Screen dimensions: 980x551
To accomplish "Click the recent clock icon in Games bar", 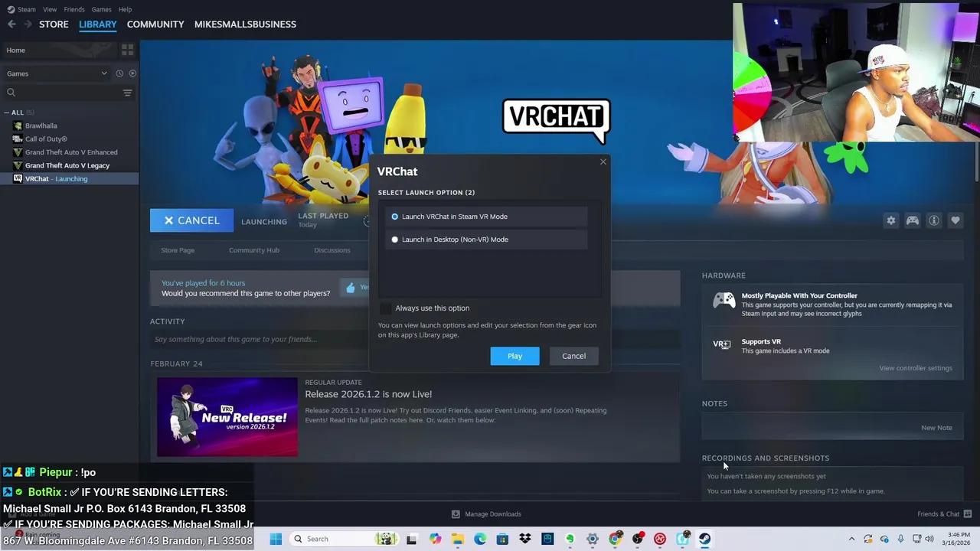I will [119, 73].
